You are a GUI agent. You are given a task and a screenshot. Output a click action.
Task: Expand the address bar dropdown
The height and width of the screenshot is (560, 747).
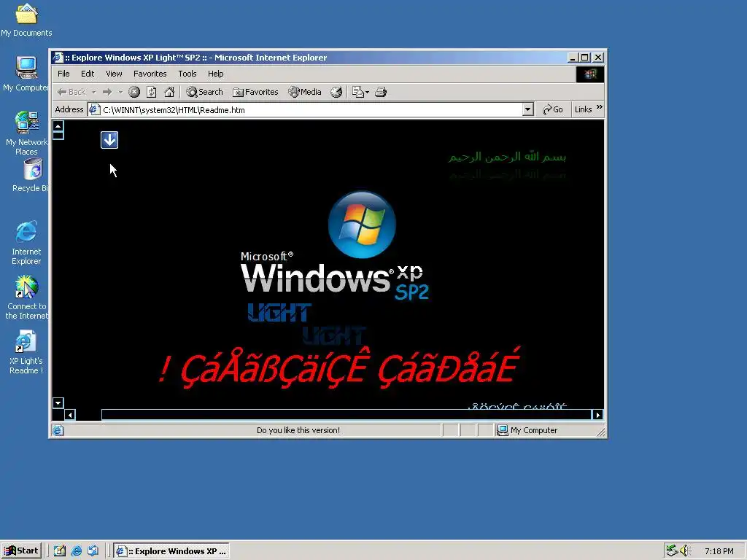point(527,110)
